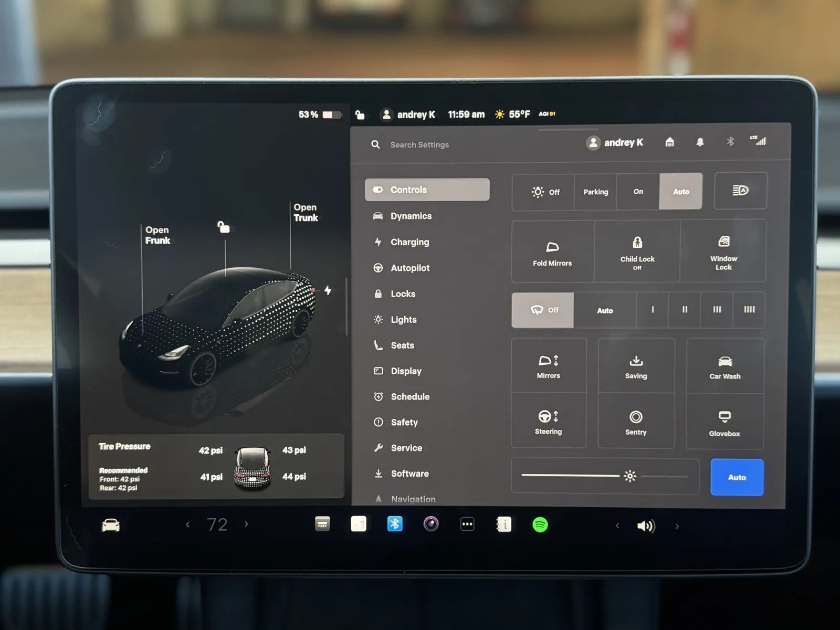Toggle the Window Lock
Viewport: 840px width, 630px height.
coord(723,251)
